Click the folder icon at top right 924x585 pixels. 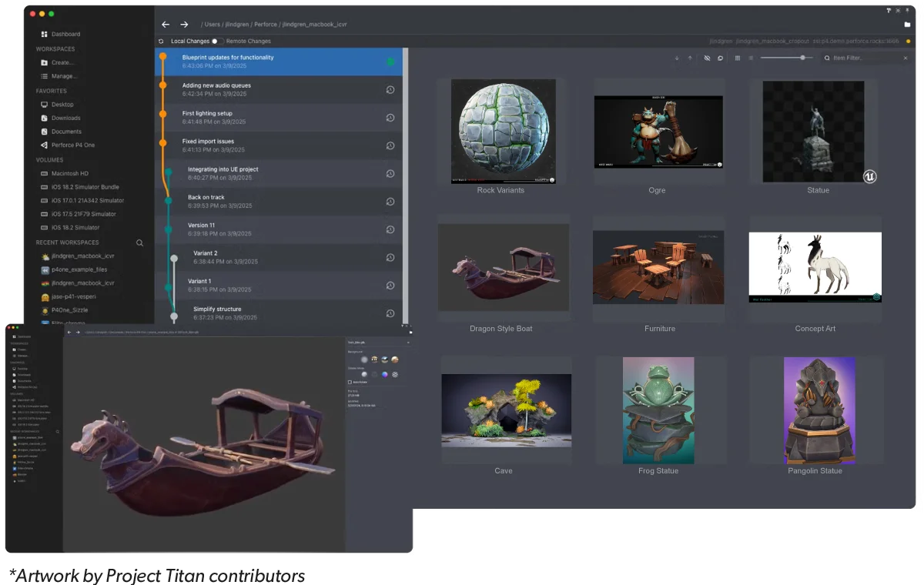click(907, 25)
